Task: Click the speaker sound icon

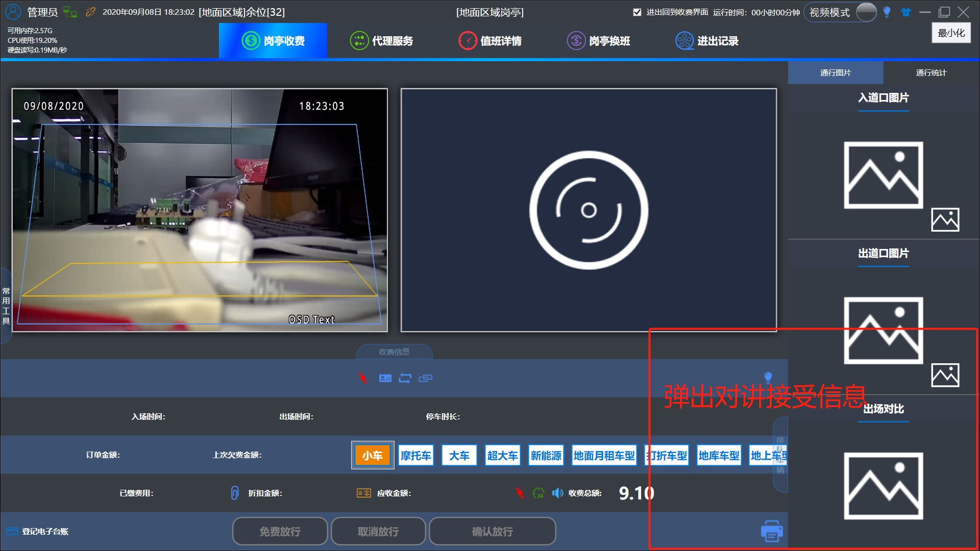Action: (x=558, y=493)
